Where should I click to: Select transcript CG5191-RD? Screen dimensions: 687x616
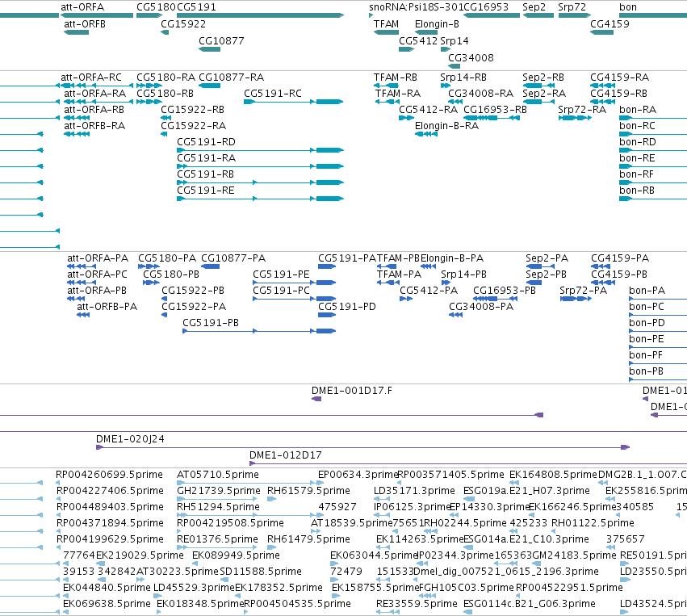206,142
